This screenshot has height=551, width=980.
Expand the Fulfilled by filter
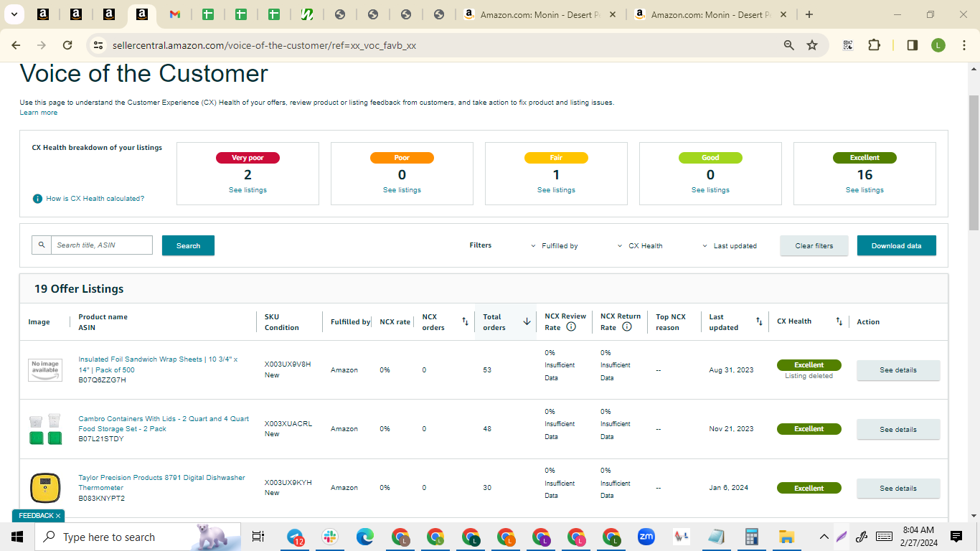click(555, 246)
